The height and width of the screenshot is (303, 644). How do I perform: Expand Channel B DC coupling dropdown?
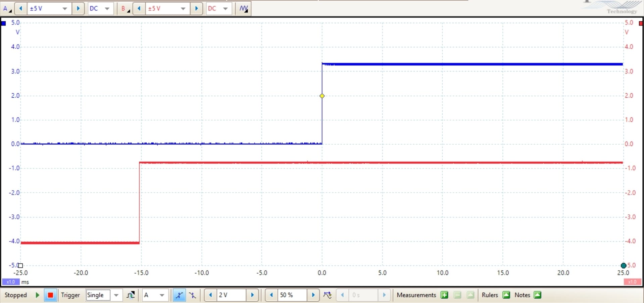pyautogui.click(x=226, y=8)
